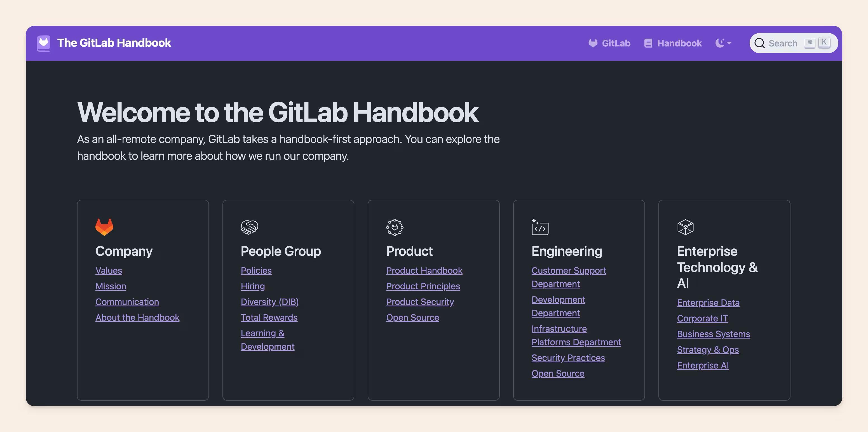Click the Handbook book icon in navbar
Viewport: 868px width, 432px height.
(648, 43)
